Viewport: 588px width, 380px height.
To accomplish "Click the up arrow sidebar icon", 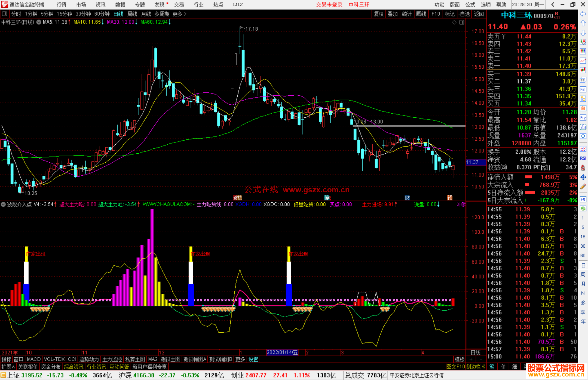I will [x=583, y=23].
